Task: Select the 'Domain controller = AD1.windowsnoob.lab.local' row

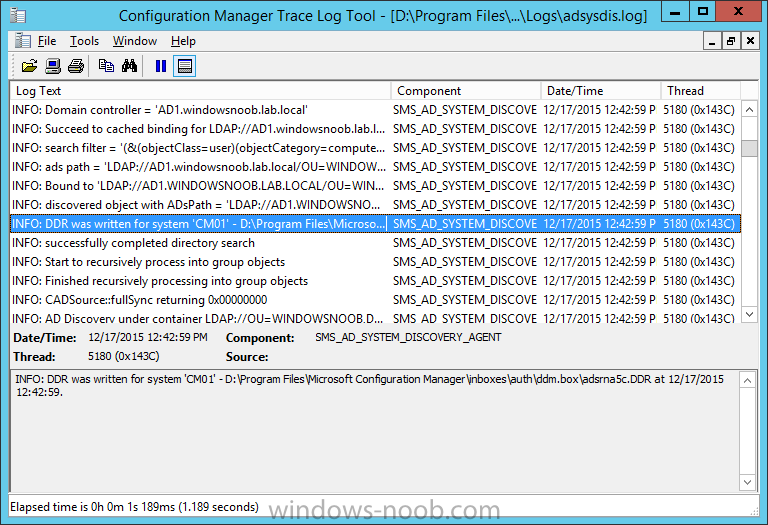Action: pos(375,110)
